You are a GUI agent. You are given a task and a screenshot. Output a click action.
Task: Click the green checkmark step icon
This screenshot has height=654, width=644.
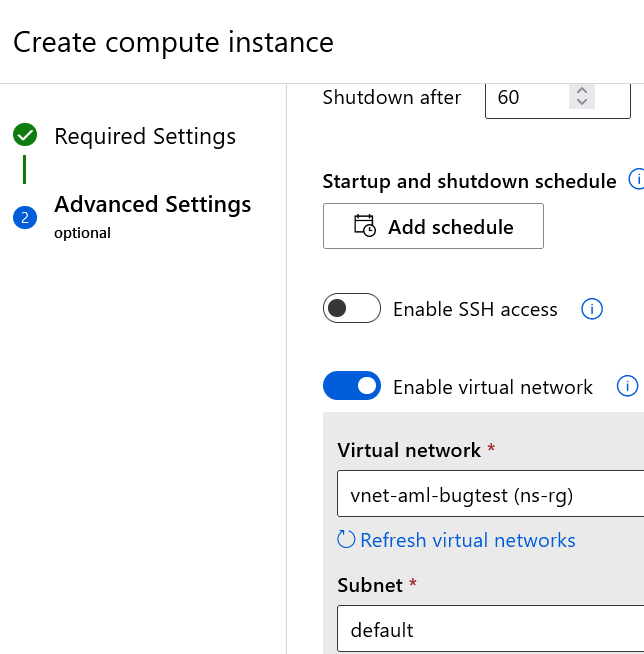[25, 135]
